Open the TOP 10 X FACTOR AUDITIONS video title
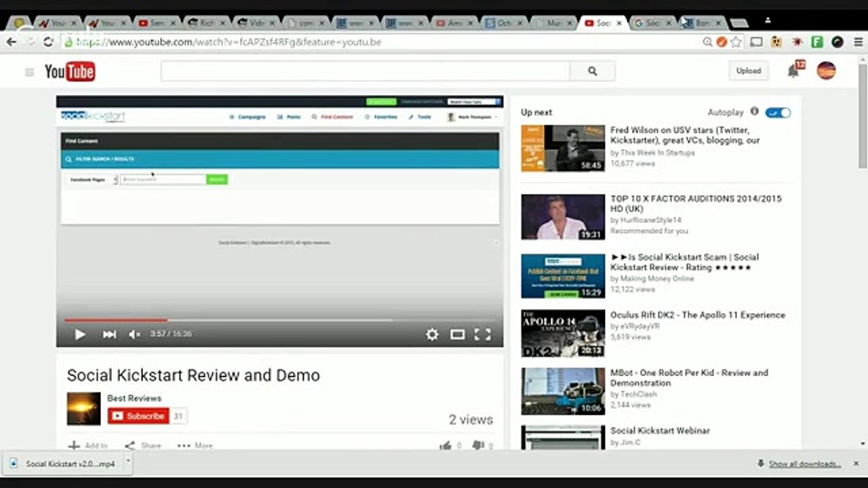This screenshot has height=488, width=868. [x=696, y=203]
